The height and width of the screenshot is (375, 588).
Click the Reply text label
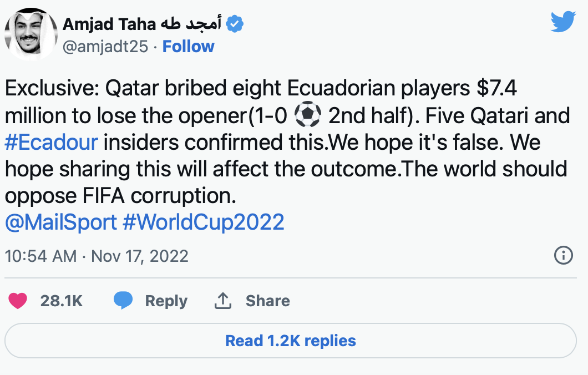(166, 301)
